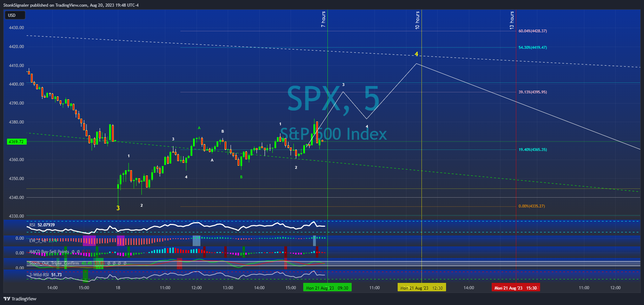Click the 4360.00 price axis label
644x305 pixels.
[x=16, y=160]
